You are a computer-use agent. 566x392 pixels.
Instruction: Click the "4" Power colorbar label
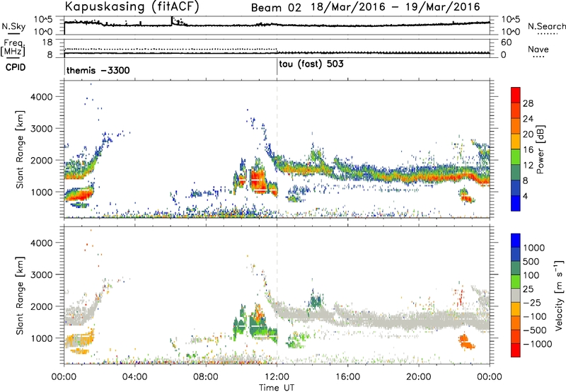(x=525, y=196)
